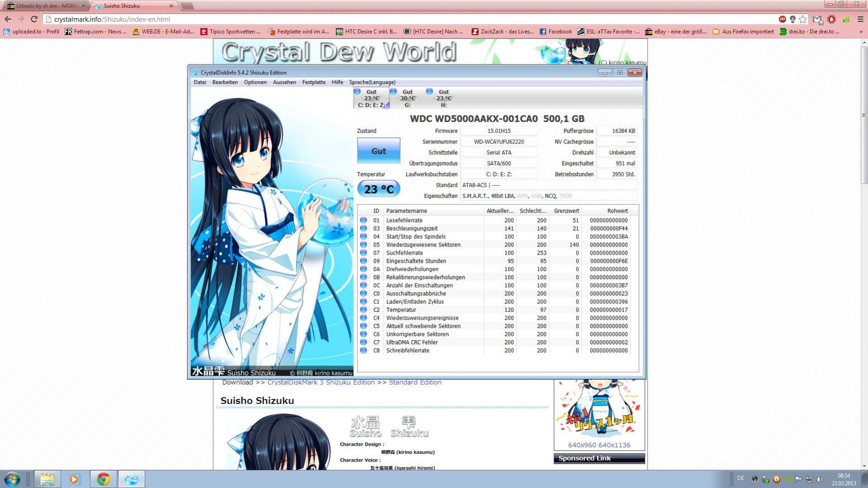This screenshot has height=488, width=868.
Task: Click the browser Back arrow
Action: [8, 19]
